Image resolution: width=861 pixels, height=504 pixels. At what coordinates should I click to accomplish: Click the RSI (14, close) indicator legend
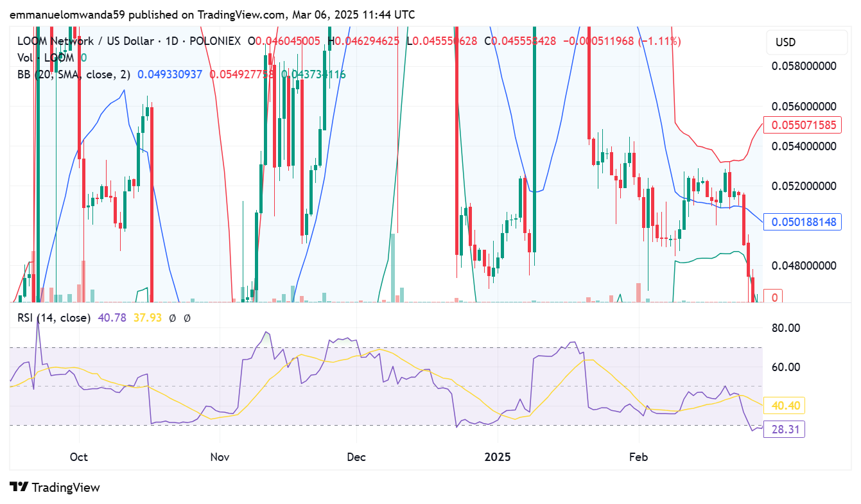click(54, 317)
